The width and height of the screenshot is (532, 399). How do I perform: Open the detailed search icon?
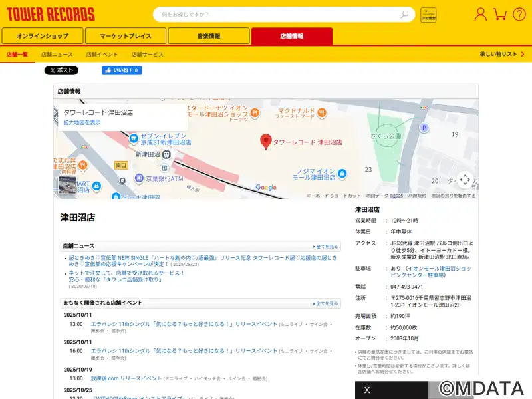tap(428, 15)
